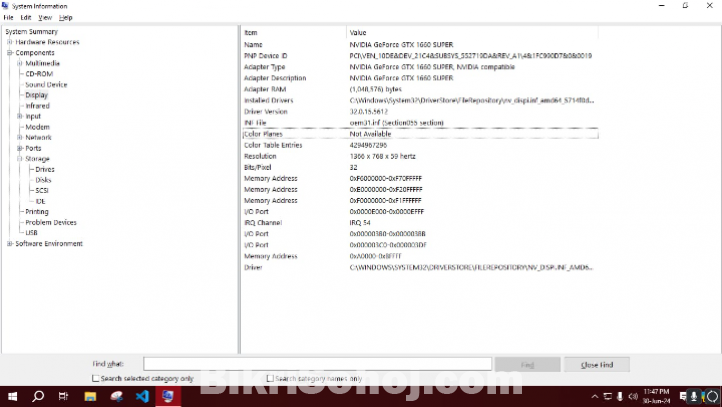Tick Search category names only checkbox
Screen dimensions: 722x407
270,379
